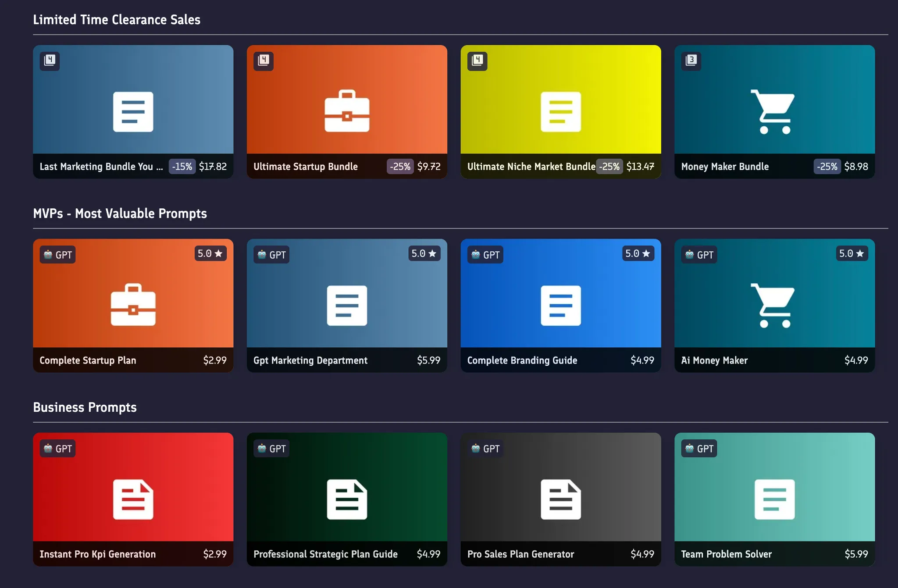
Task: Click shopping cart icon on Ai Money Maker
Action: [x=773, y=305]
